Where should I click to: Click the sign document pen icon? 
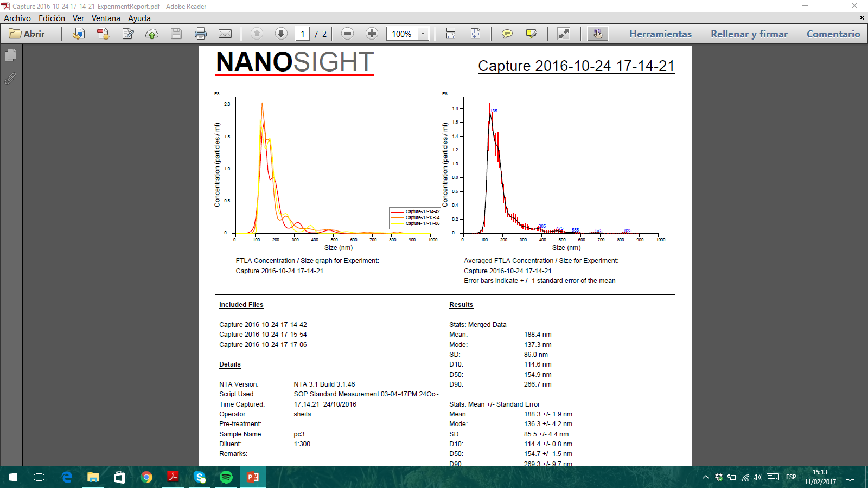coord(128,34)
